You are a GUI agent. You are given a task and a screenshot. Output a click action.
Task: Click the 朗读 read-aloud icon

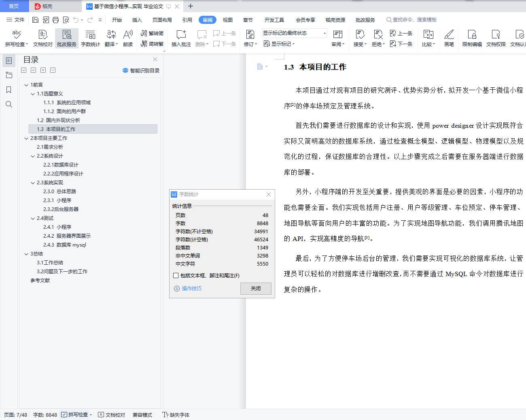[x=128, y=38]
